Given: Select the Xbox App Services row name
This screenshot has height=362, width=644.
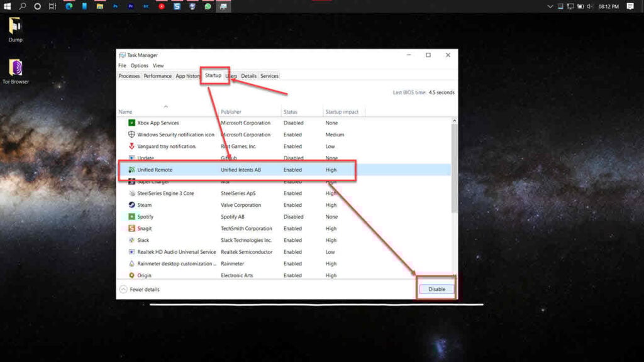Looking at the screenshot, I should click(x=158, y=123).
